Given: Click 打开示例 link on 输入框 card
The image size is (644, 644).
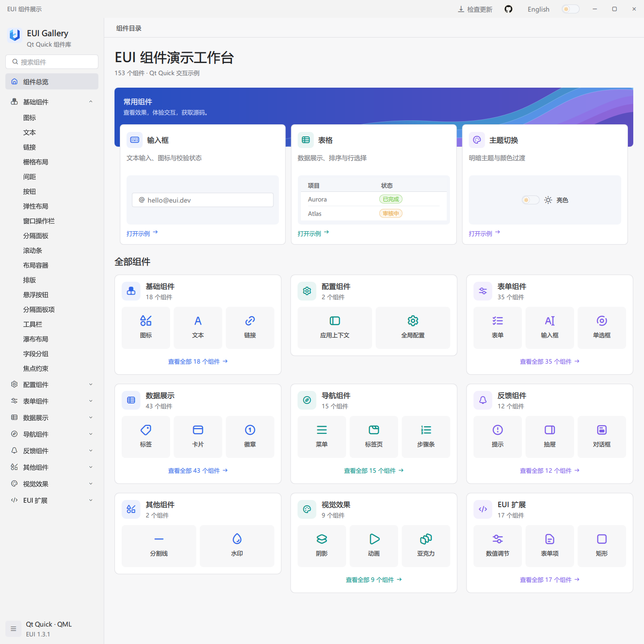Looking at the screenshot, I should coord(142,233).
